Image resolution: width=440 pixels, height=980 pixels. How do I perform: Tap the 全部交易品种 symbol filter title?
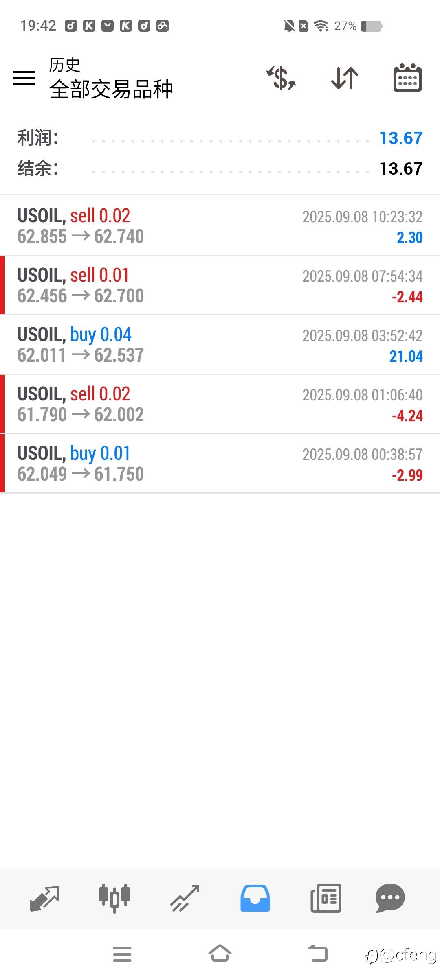click(x=111, y=89)
